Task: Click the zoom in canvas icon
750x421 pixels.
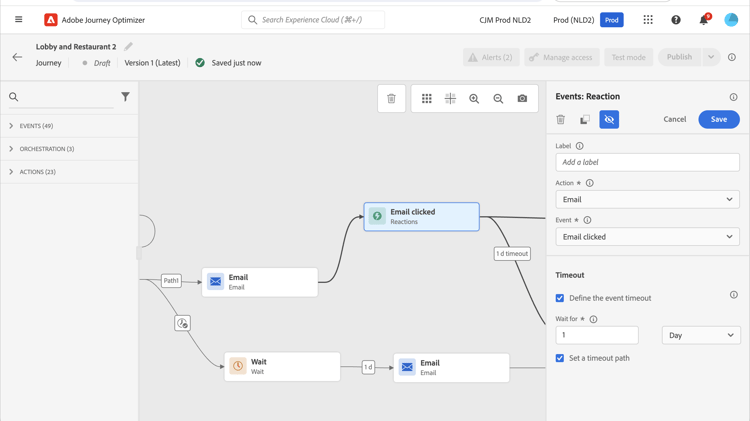Action: 474,99
